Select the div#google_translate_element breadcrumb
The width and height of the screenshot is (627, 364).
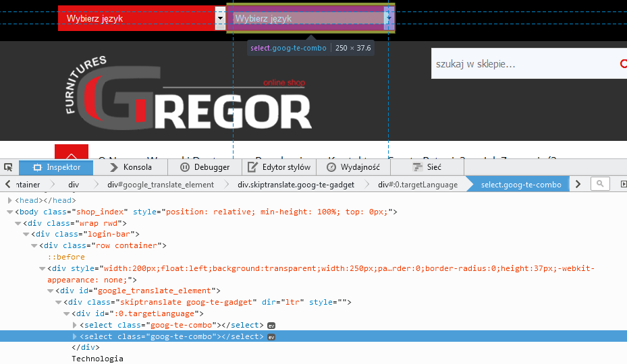pos(161,185)
